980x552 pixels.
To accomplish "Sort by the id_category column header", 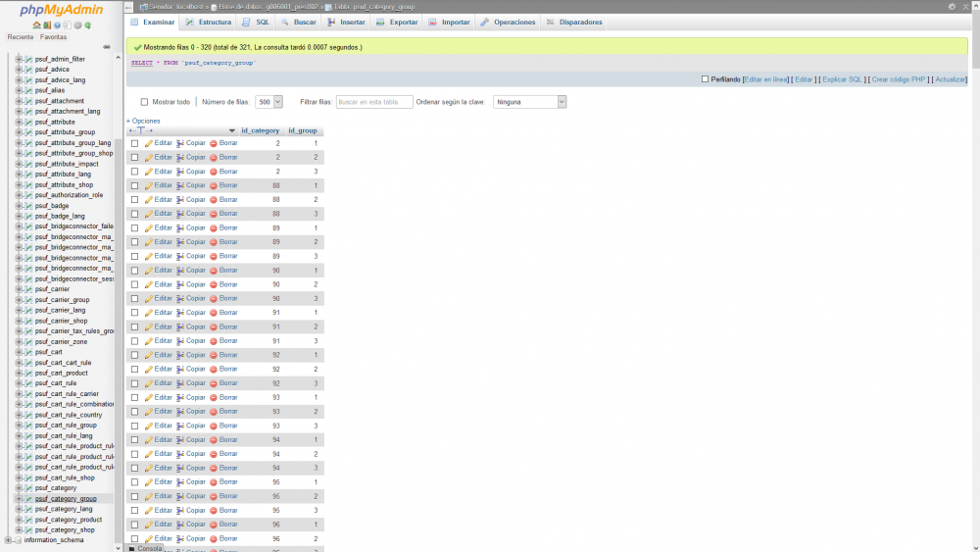I will pos(261,130).
